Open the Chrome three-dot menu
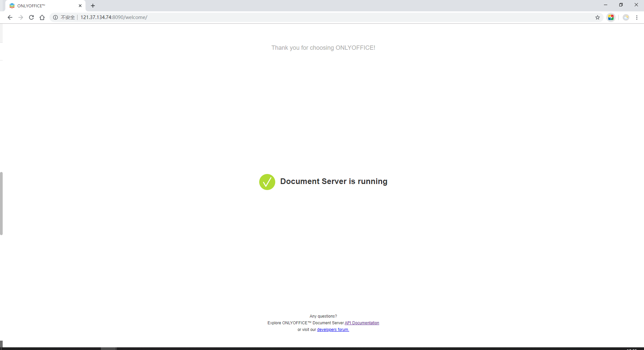644x350 pixels. (x=637, y=17)
